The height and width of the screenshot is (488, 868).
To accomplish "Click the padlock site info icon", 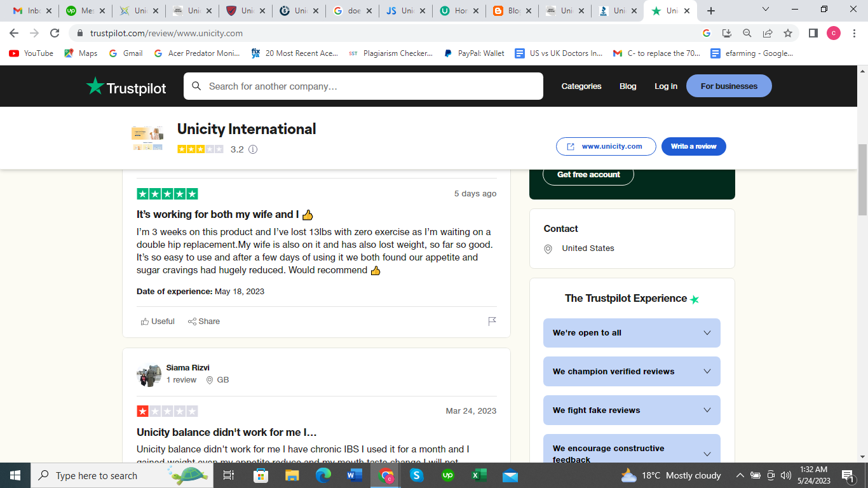I will (x=80, y=33).
